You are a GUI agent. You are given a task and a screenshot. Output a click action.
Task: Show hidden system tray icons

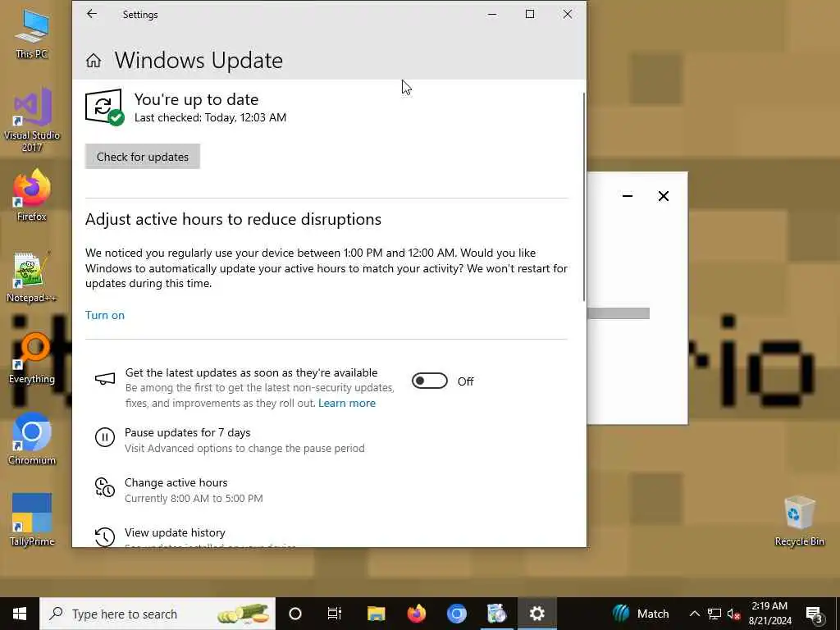[x=694, y=614]
